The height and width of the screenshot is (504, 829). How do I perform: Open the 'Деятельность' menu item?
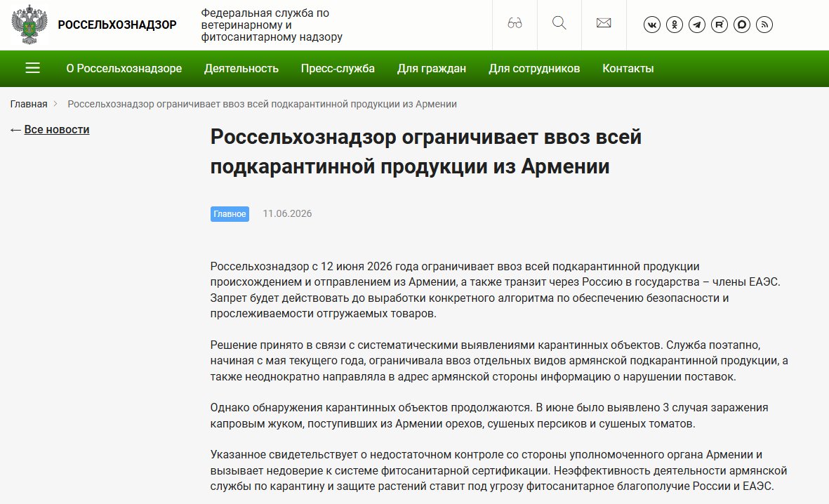pyautogui.click(x=241, y=68)
